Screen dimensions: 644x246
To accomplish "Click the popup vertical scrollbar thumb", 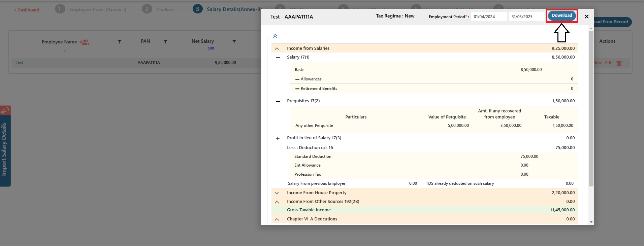I will (591, 109).
